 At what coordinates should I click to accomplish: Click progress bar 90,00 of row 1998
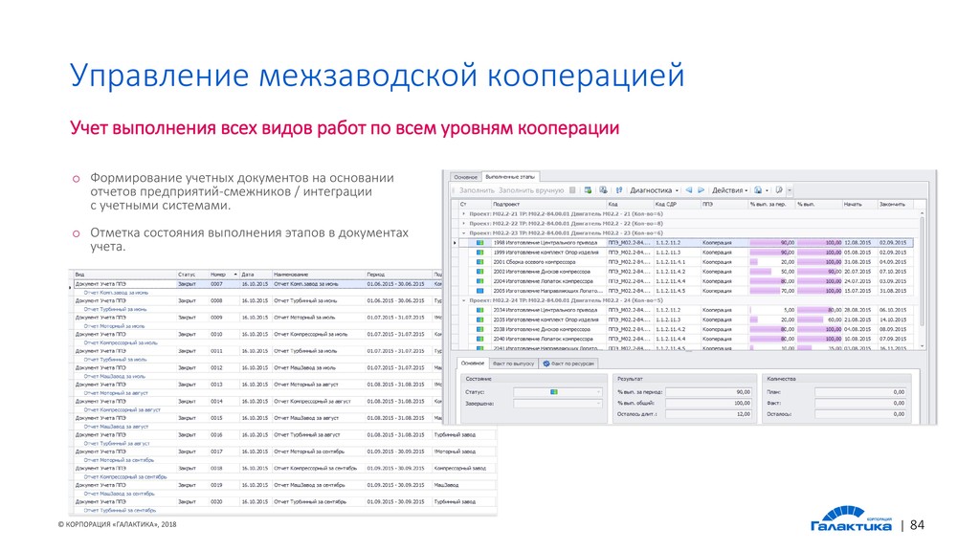[772, 242]
